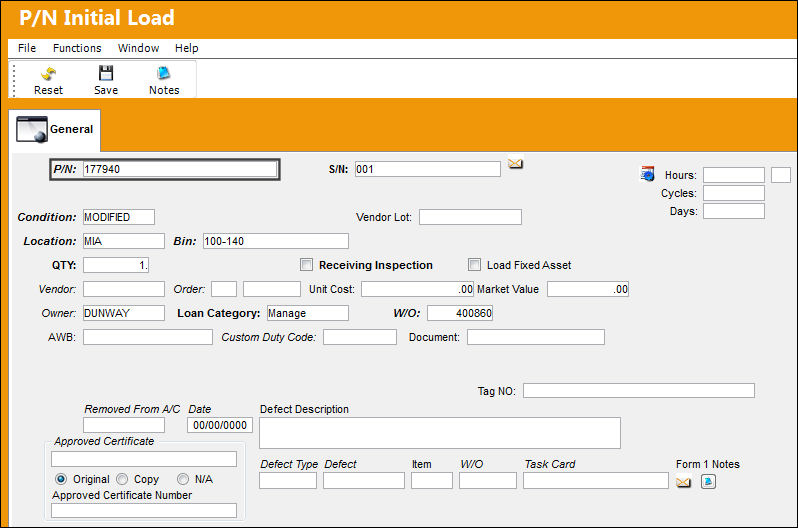Viewport: 798px width, 528px height.
Task: Click the Location field showing MIA
Action: 124,241
